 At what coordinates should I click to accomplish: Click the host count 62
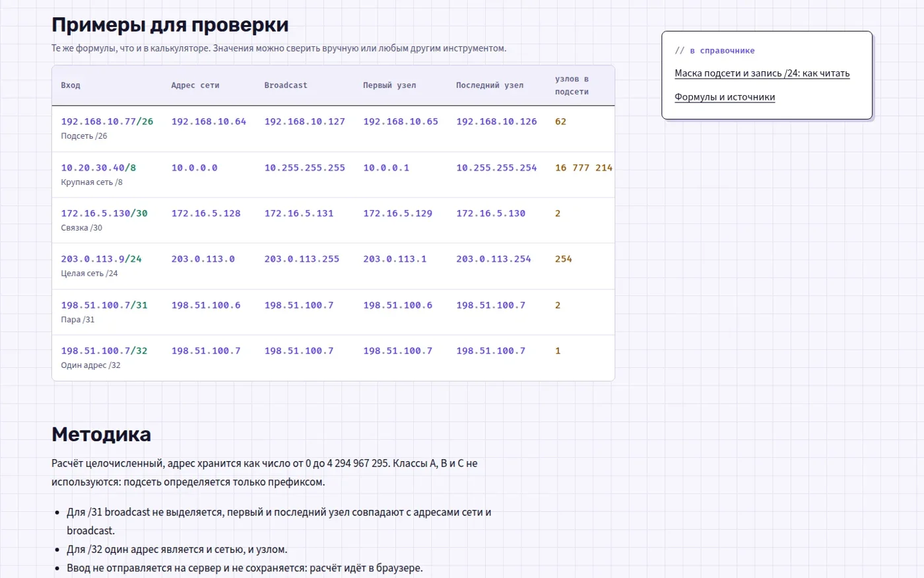(x=560, y=122)
